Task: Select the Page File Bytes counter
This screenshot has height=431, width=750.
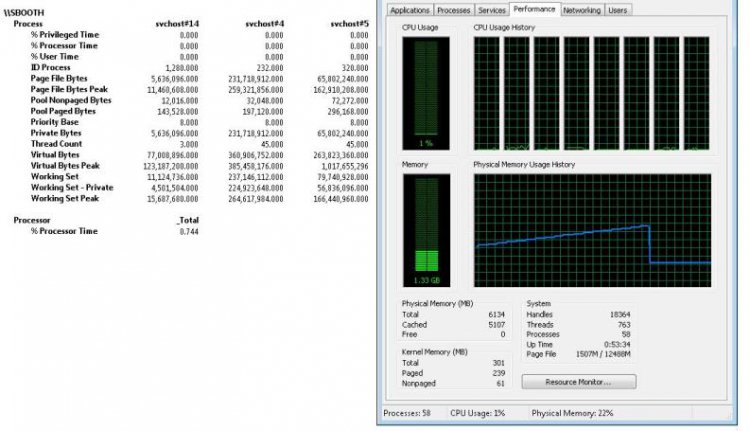Action: [59, 78]
